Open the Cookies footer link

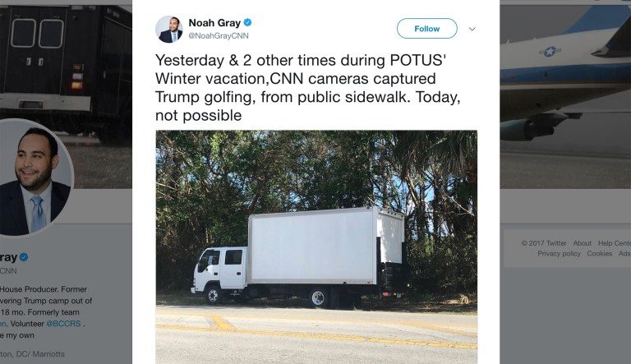point(599,254)
